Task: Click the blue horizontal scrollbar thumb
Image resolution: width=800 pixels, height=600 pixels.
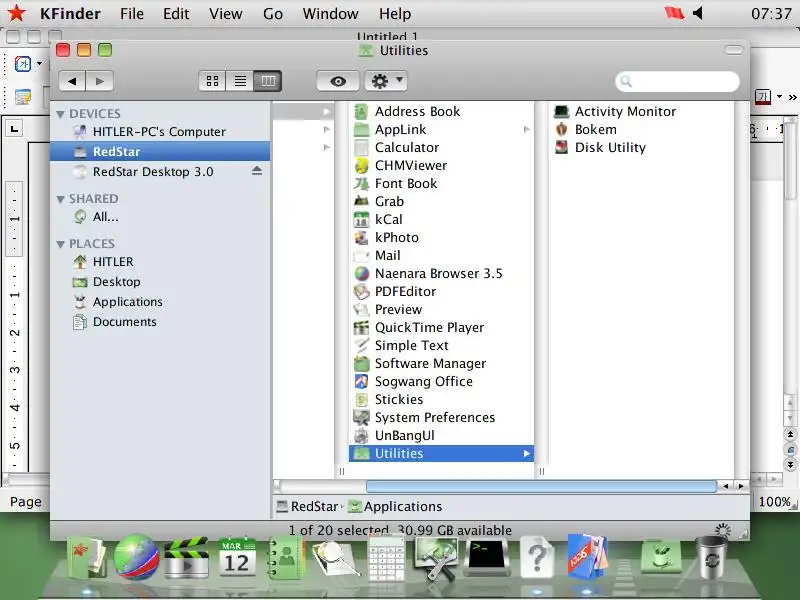Action: point(541,486)
